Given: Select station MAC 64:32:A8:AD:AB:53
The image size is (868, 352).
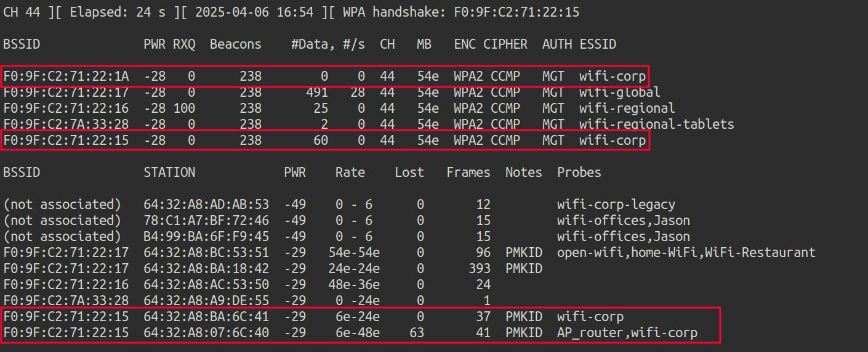Looking at the screenshot, I should (206, 205).
